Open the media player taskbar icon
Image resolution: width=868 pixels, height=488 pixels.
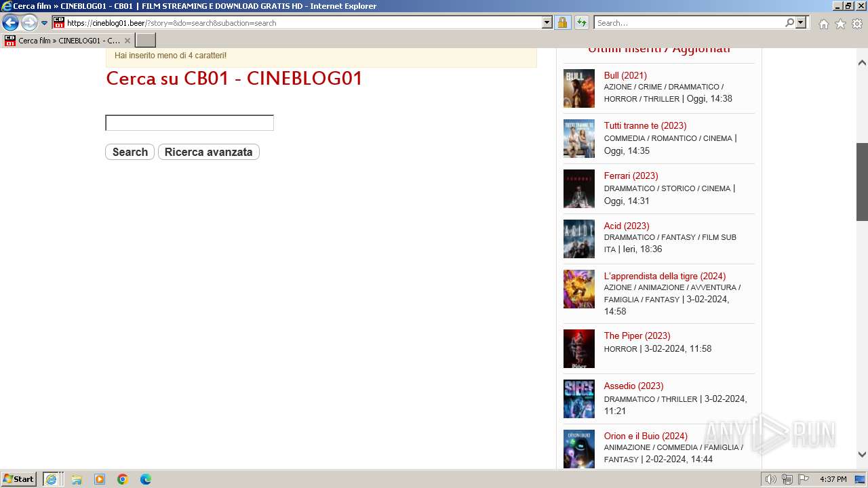point(100,479)
